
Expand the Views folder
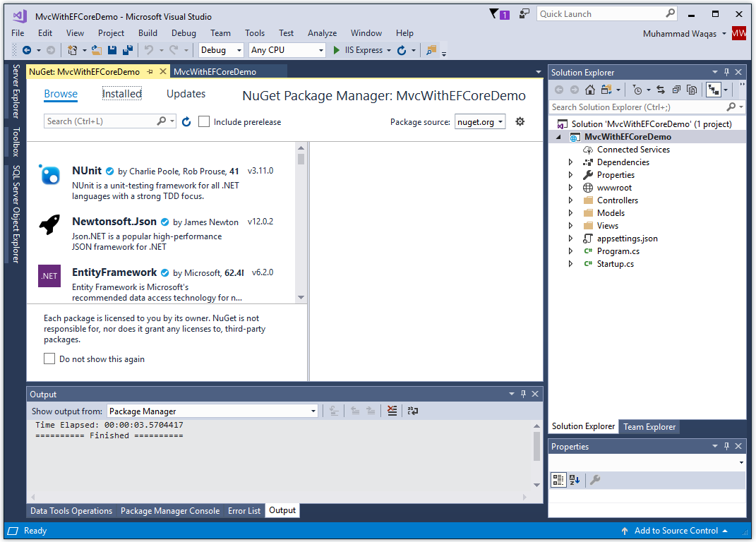pos(571,226)
